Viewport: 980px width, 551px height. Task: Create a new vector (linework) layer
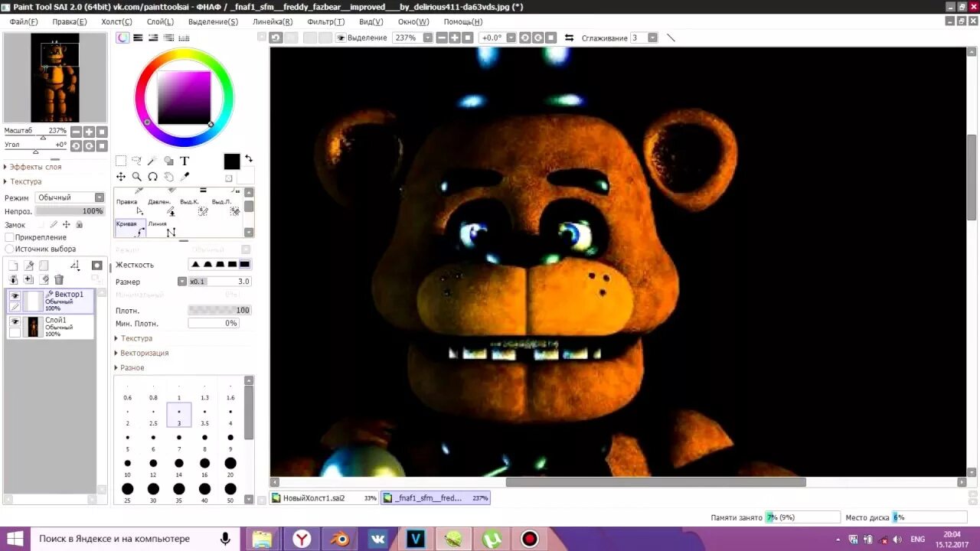[x=29, y=266]
